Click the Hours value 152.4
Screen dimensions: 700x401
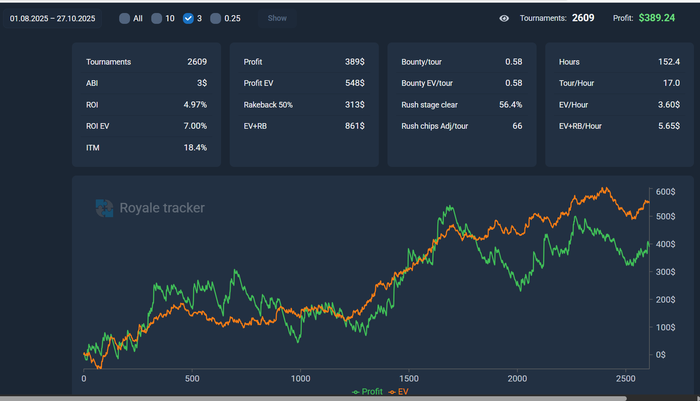669,62
